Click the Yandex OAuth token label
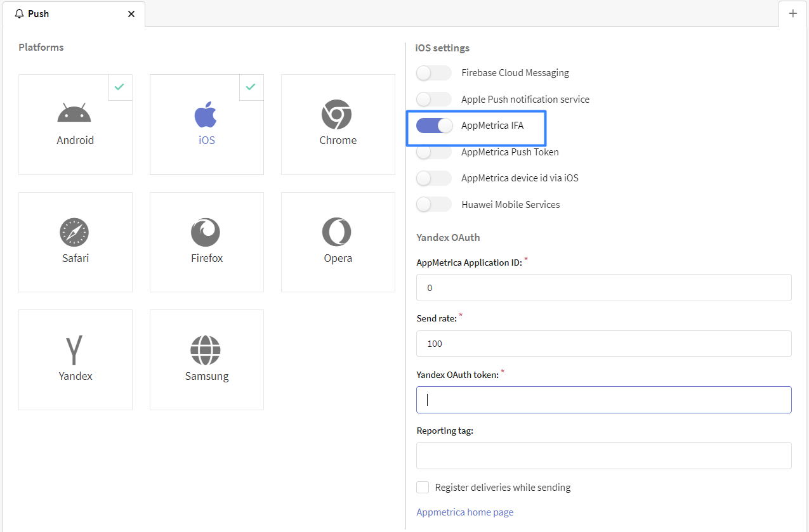This screenshot has width=809, height=532. [x=457, y=375]
